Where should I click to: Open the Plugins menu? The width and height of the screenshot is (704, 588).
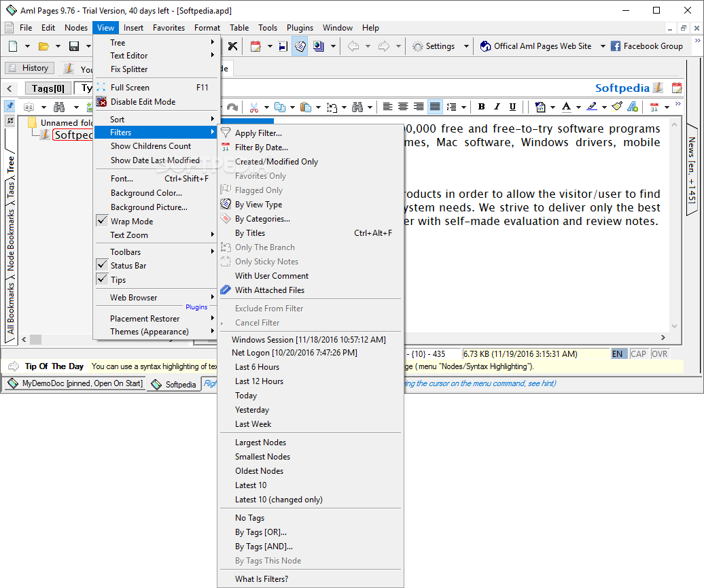[300, 28]
